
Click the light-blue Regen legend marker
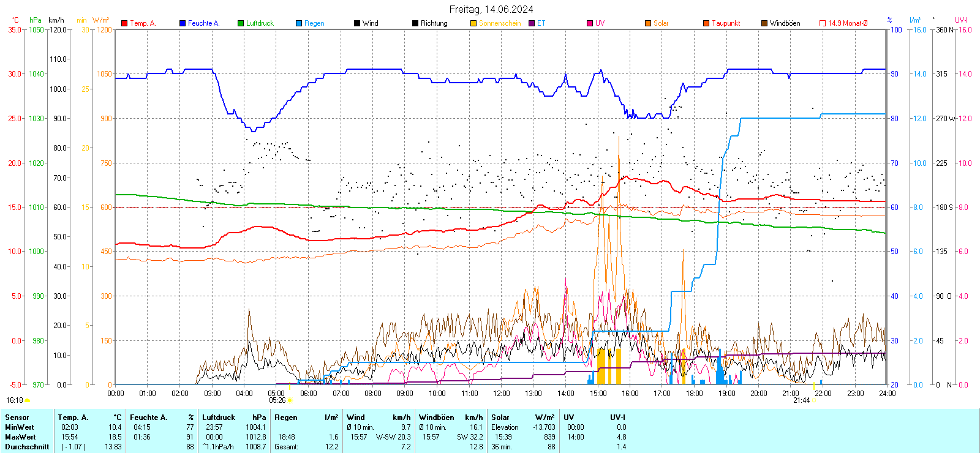click(x=299, y=23)
